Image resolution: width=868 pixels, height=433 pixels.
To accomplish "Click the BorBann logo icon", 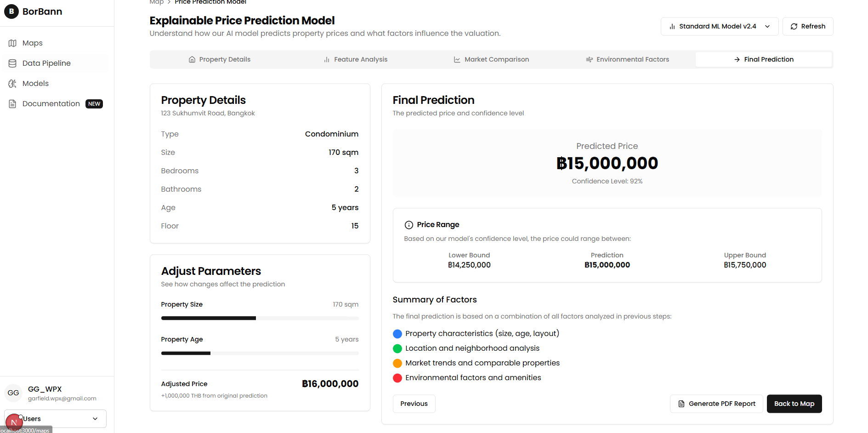I will click(x=11, y=11).
